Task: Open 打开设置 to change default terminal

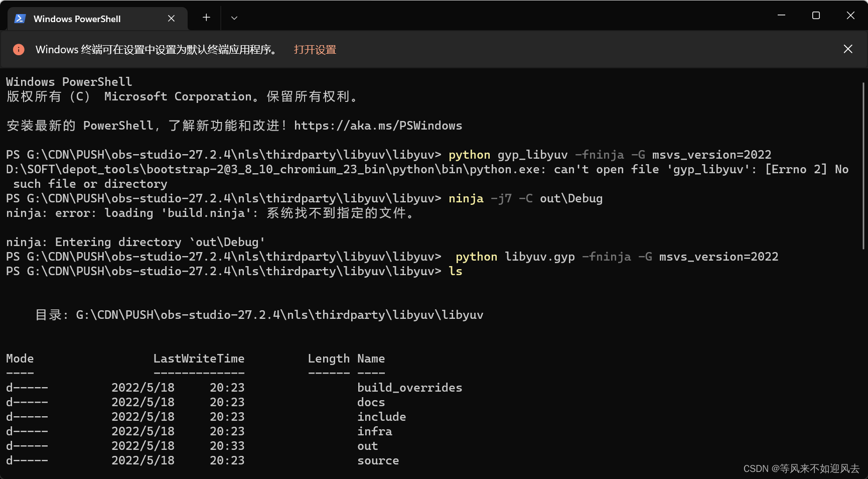Action: coord(315,49)
